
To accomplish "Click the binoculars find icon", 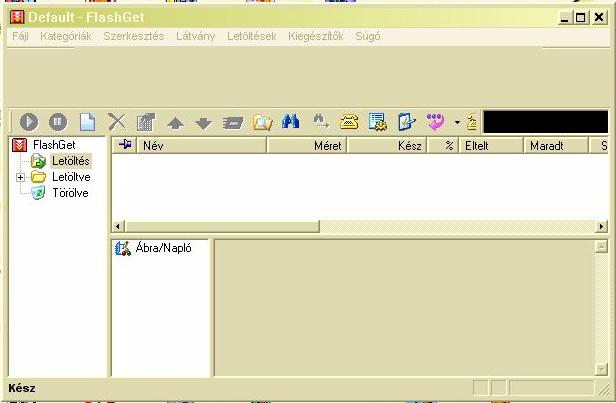I will [x=291, y=121].
